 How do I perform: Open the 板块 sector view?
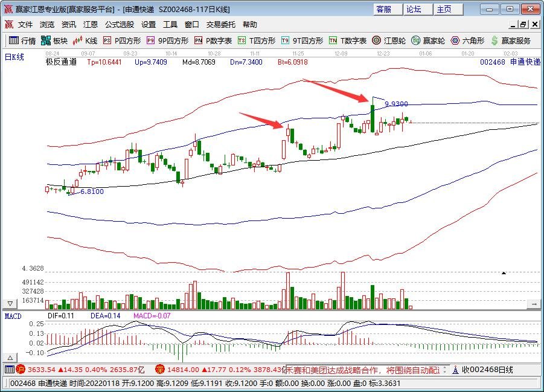point(54,40)
